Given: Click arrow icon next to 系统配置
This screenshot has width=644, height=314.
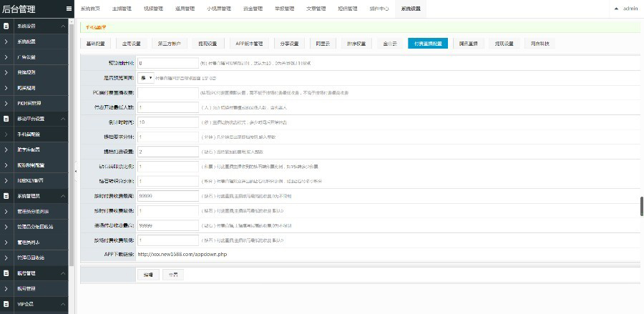Looking at the screenshot, I should 6,41.
